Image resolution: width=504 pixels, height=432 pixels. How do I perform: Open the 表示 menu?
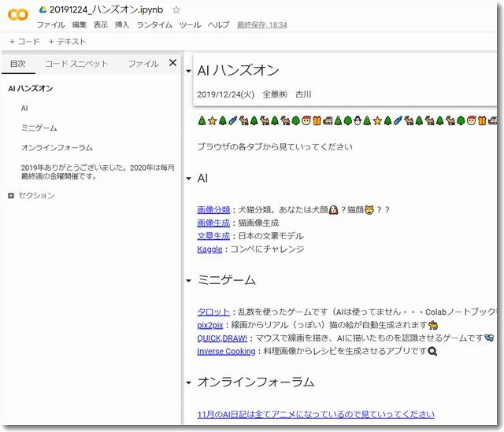(101, 24)
